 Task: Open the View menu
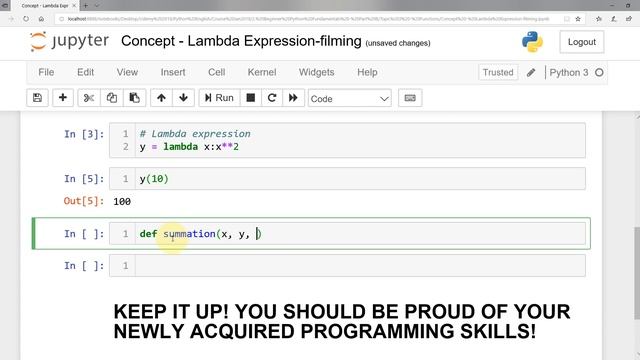click(x=127, y=72)
